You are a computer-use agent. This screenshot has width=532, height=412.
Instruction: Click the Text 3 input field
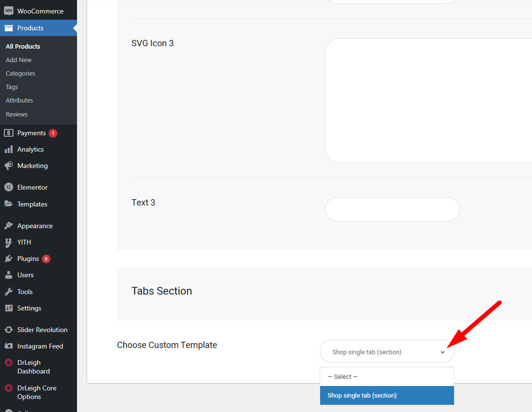pyautogui.click(x=392, y=209)
